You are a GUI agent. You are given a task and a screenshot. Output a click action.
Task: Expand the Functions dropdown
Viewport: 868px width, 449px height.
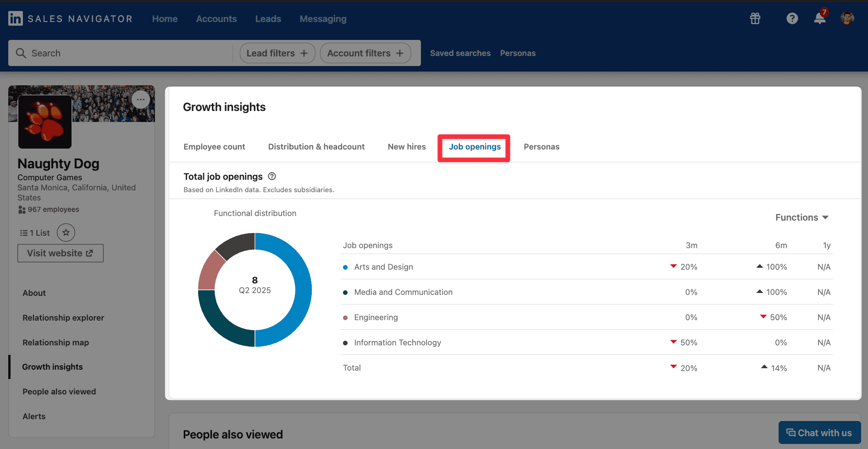[x=802, y=217]
